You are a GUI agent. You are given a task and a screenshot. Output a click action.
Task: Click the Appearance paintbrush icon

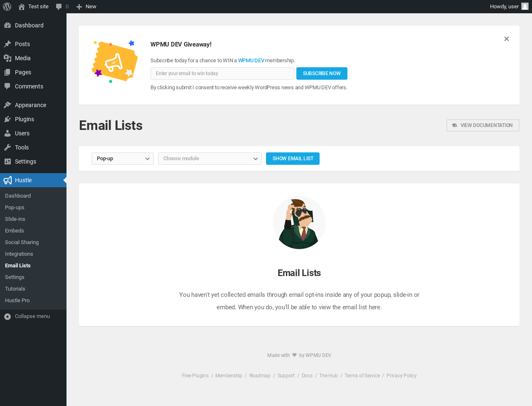point(7,105)
